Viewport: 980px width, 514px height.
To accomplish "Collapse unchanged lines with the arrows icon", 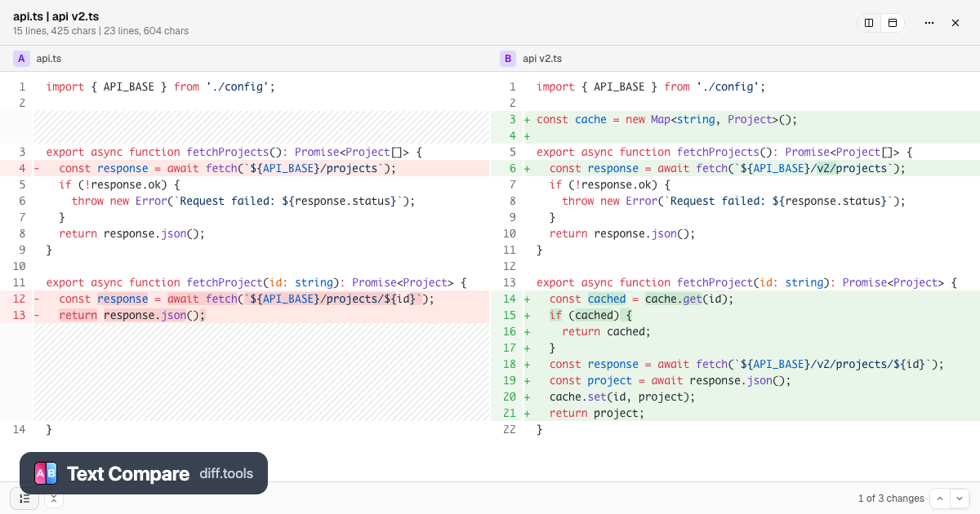I will coord(54,498).
